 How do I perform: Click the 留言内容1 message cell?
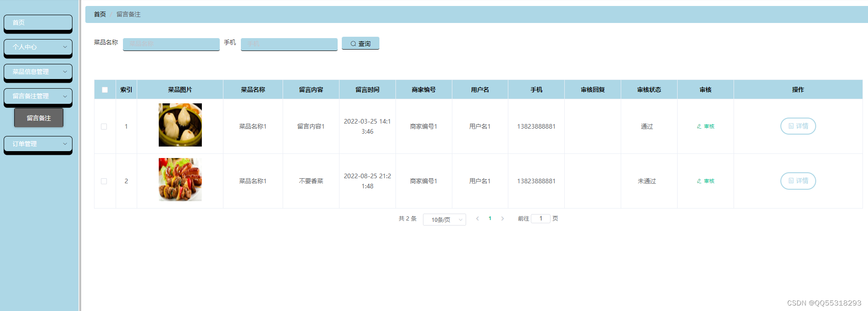pyautogui.click(x=311, y=126)
